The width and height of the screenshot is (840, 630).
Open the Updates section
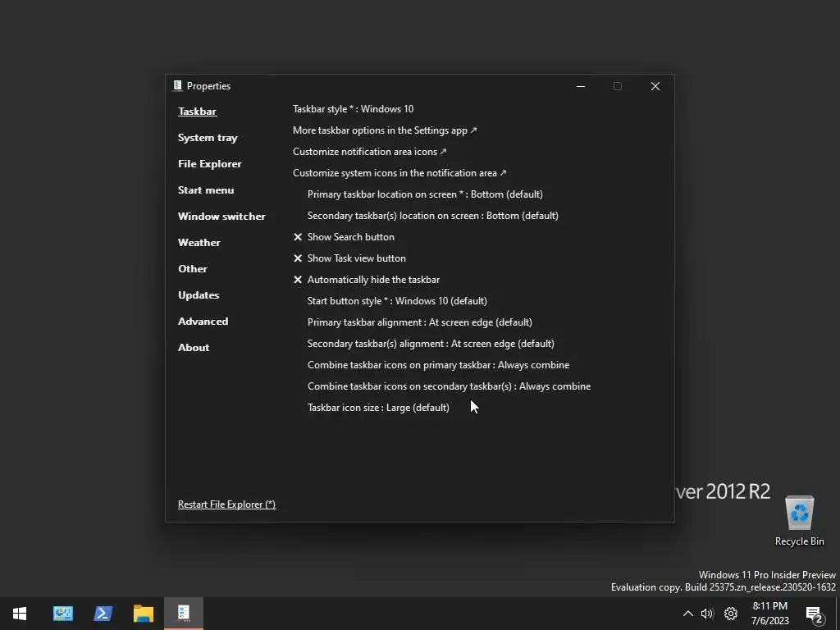click(199, 295)
